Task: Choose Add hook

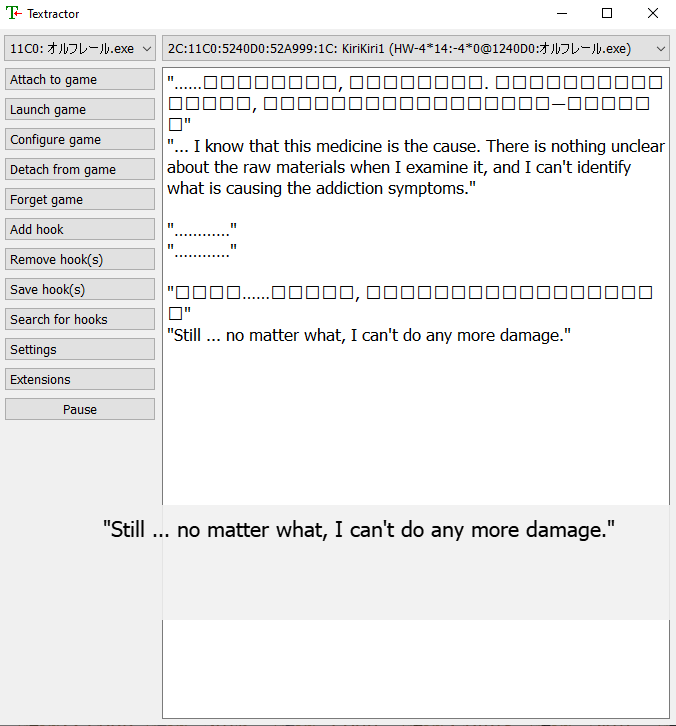Action: [80, 230]
